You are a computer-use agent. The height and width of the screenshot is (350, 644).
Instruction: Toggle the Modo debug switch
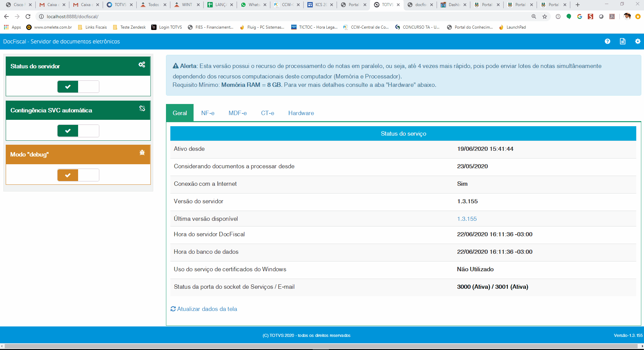[x=78, y=175]
